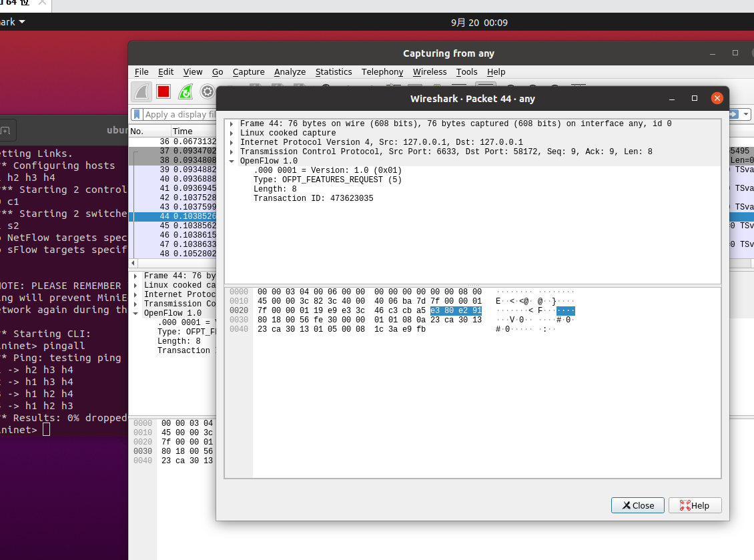Image resolution: width=754 pixels, height=560 pixels.
Task: Click the Time column header
Action: coord(194,131)
